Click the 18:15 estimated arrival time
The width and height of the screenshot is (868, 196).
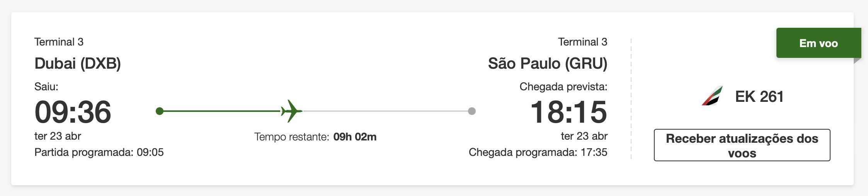pos(569,112)
